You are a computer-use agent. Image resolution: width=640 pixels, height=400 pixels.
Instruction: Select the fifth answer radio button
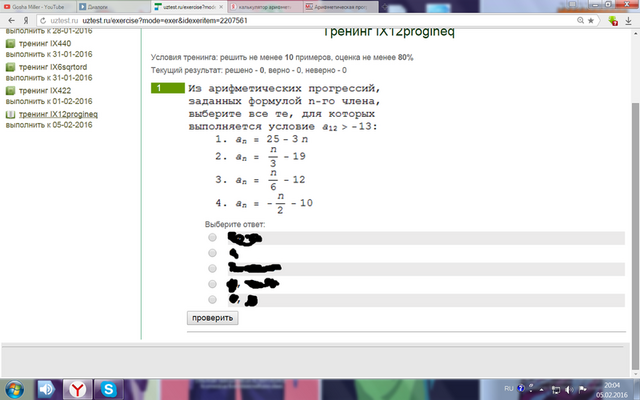[x=212, y=300]
